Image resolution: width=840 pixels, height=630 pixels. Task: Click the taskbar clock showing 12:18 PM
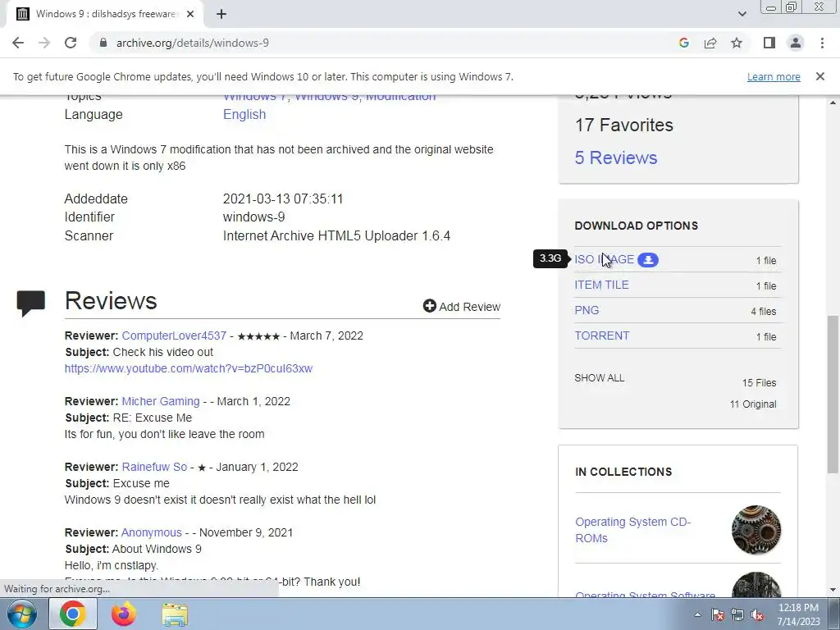[x=797, y=614]
